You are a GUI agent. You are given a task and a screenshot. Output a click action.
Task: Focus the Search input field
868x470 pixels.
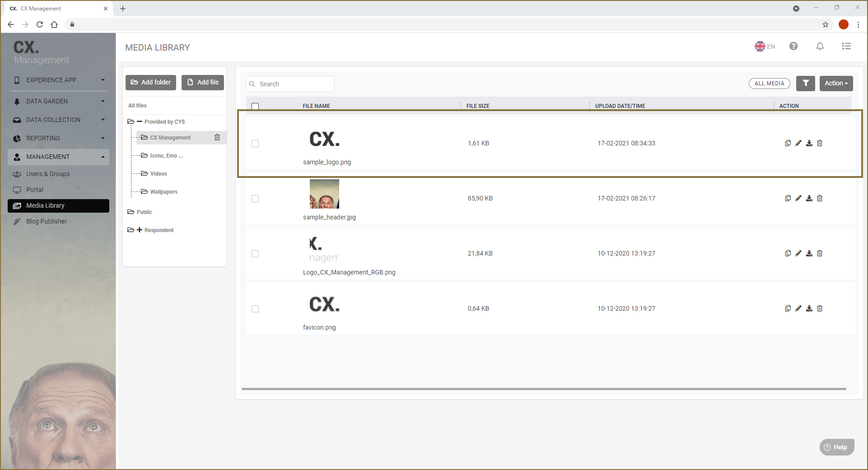(x=290, y=84)
